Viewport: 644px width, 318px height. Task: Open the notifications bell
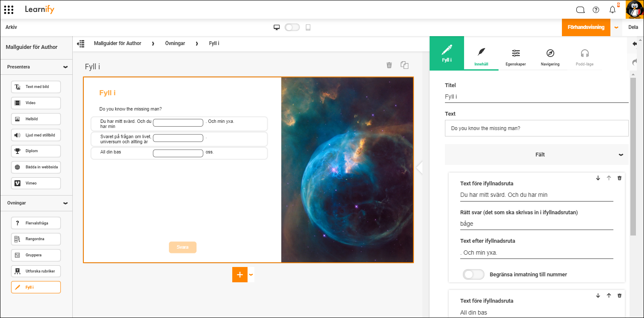[x=613, y=10]
